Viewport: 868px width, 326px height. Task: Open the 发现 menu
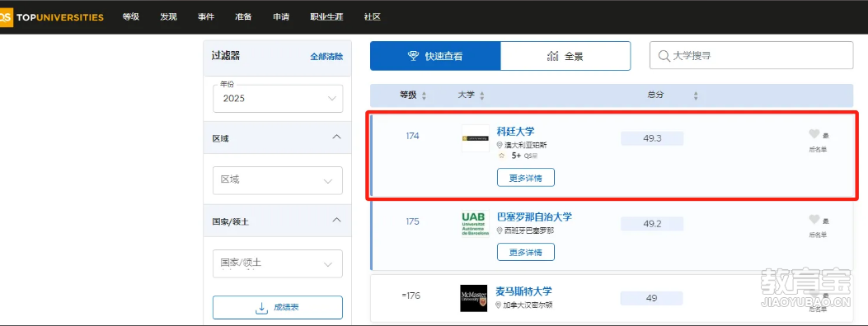[168, 17]
